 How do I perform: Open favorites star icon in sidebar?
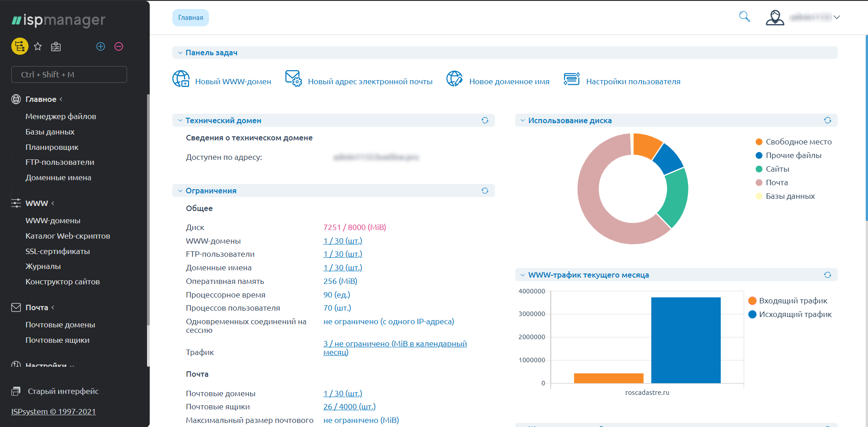click(x=38, y=47)
